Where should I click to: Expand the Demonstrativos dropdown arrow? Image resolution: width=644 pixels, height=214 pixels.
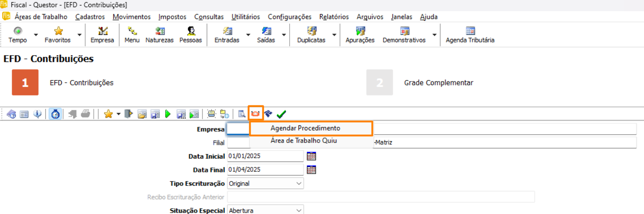pyautogui.click(x=435, y=35)
